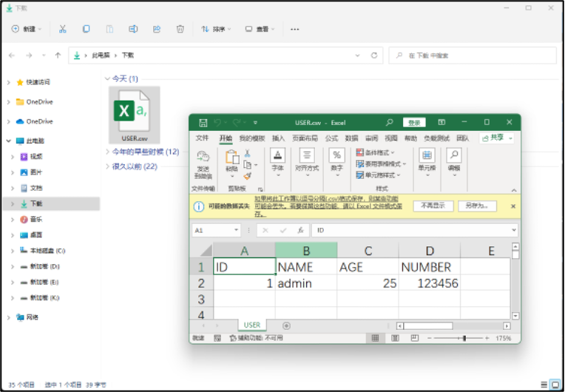The image size is (565, 392).
Task: Click the 不再显示 button
Action: [x=433, y=206]
